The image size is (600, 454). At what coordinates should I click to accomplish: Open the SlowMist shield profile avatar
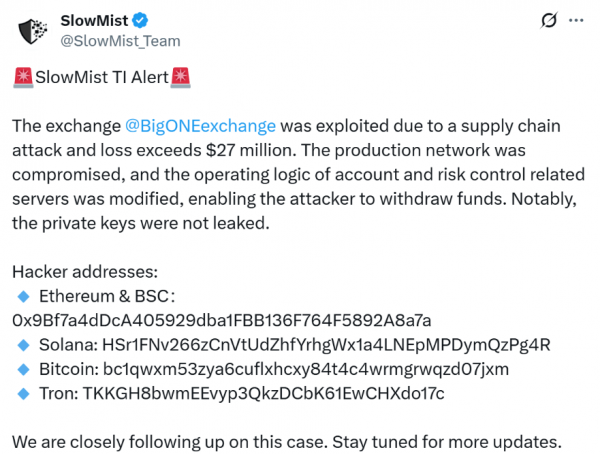pos(33,31)
